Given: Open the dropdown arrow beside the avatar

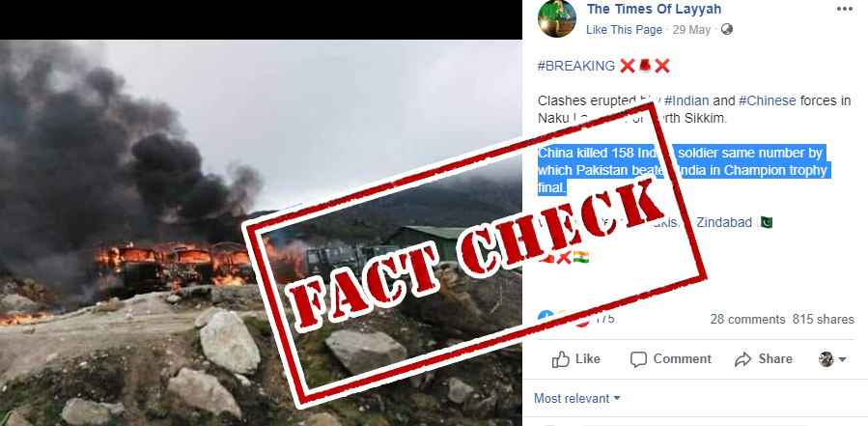Looking at the screenshot, I should [x=842, y=360].
